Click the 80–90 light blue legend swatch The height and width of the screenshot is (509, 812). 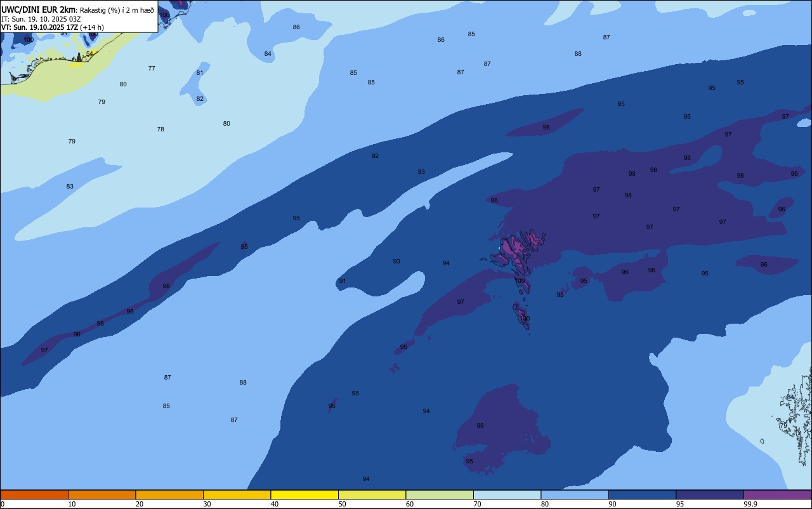point(575,494)
